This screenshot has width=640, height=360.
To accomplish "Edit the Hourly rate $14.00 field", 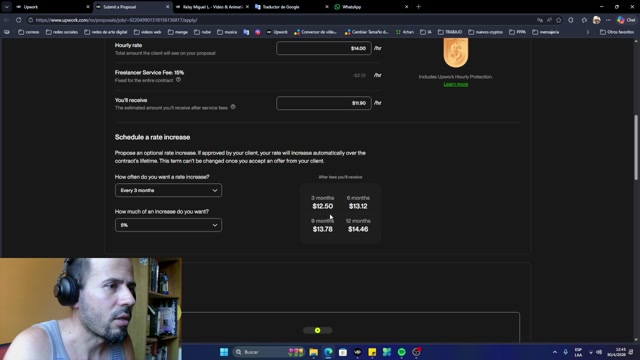I will pyautogui.click(x=324, y=48).
